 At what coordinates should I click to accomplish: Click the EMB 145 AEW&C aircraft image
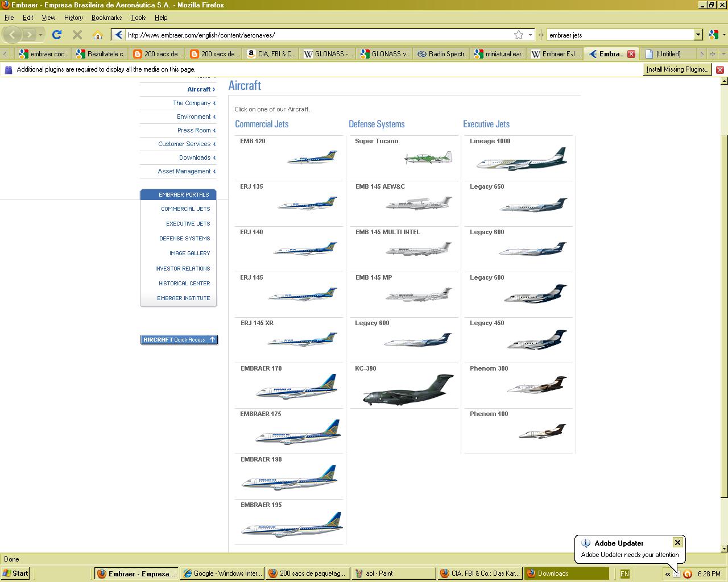419,203
